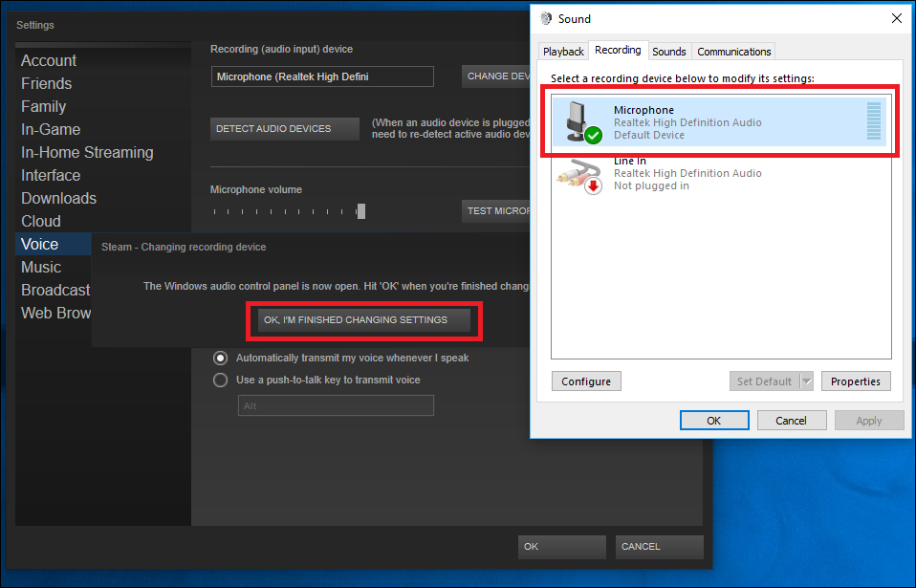Screen dimensions: 916x588
Task: Open Cloud settings category
Action: (41, 221)
